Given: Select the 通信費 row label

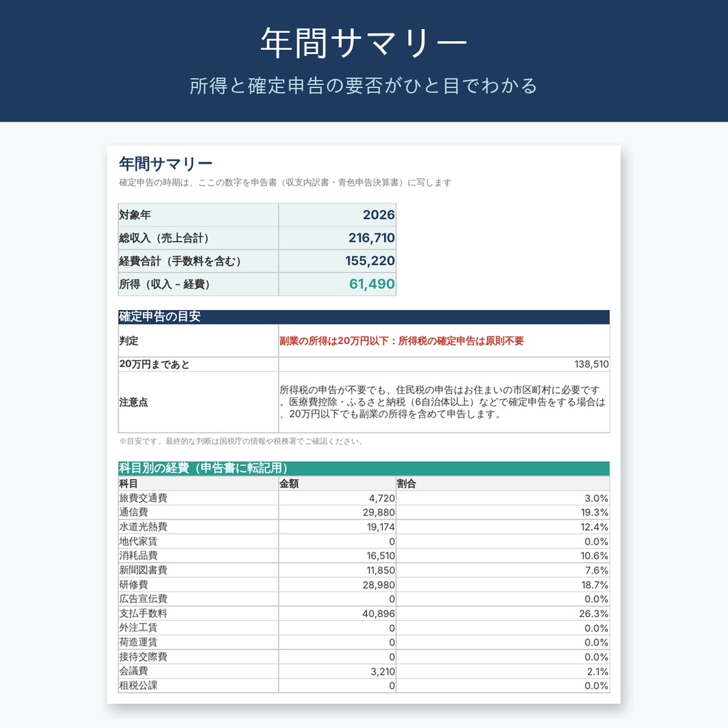Looking at the screenshot, I should pyautogui.click(x=134, y=513).
